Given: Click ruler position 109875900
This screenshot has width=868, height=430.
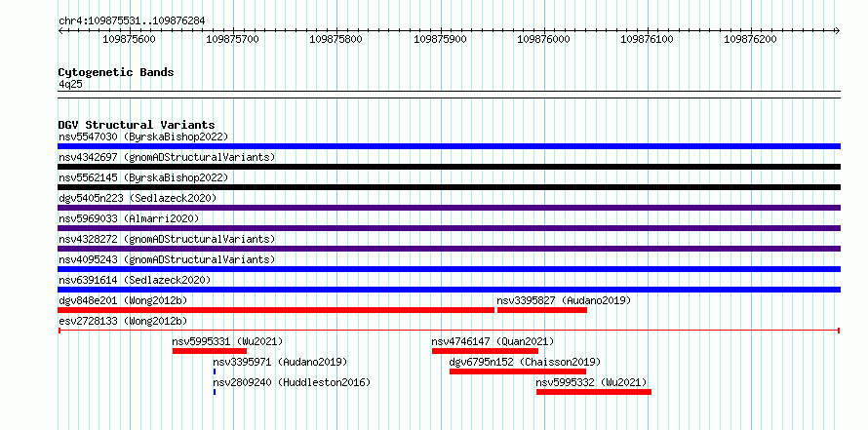Looking at the screenshot, I should (441, 39).
